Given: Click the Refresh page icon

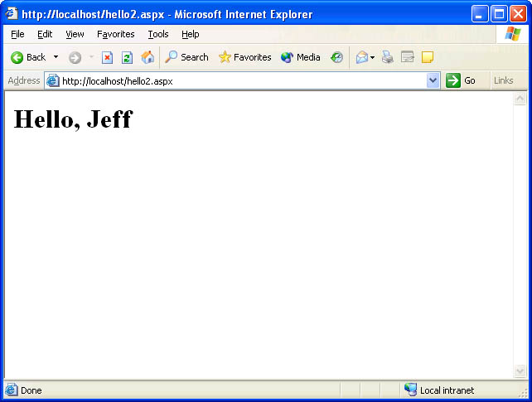Looking at the screenshot, I should (127, 58).
